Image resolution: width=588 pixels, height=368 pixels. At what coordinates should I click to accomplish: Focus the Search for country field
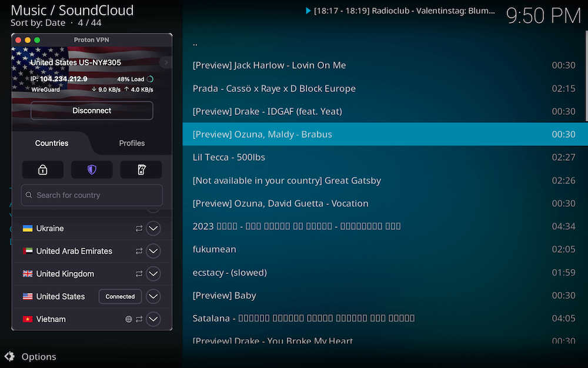pos(92,195)
